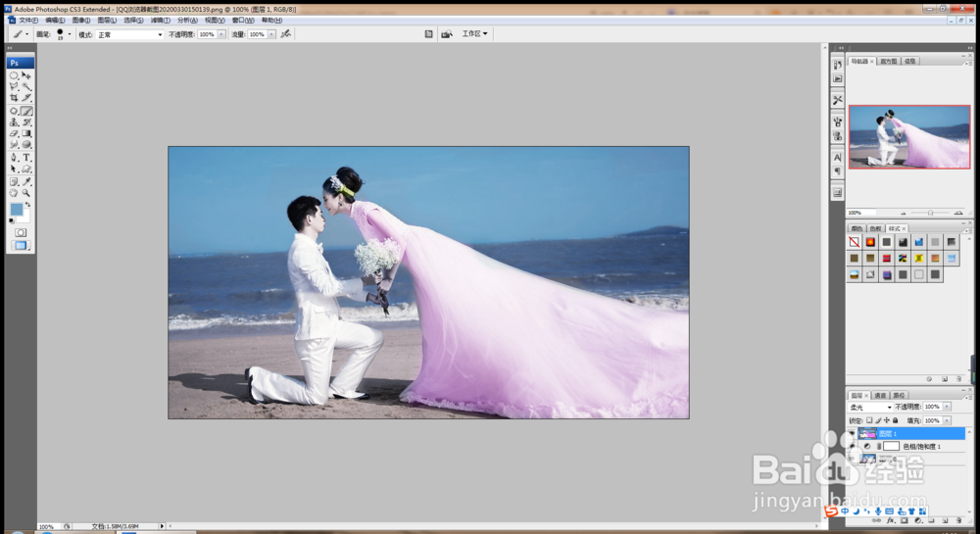Image resolution: width=980 pixels, height=534 pixels.
Task: Open the 文件 menu
Action: (x=28, y=20)
